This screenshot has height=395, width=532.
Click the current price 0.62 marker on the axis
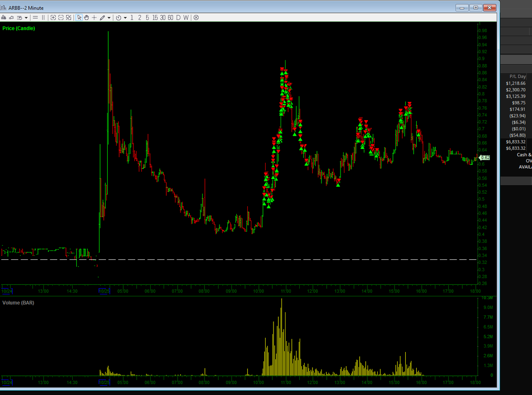485,158
